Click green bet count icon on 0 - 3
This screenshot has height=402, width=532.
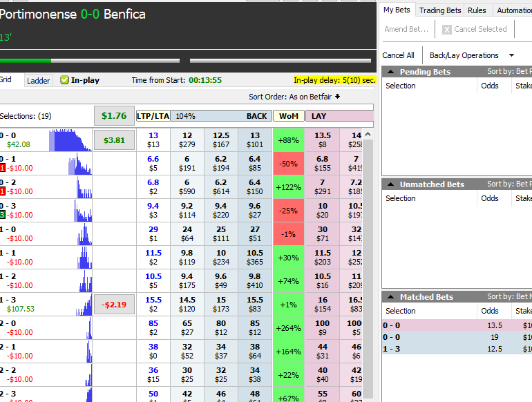pyautogui.click(x=2, y=215)
